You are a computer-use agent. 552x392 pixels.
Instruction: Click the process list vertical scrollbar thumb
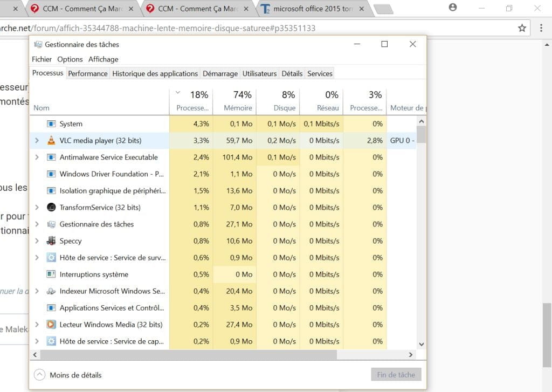[422, 135]
